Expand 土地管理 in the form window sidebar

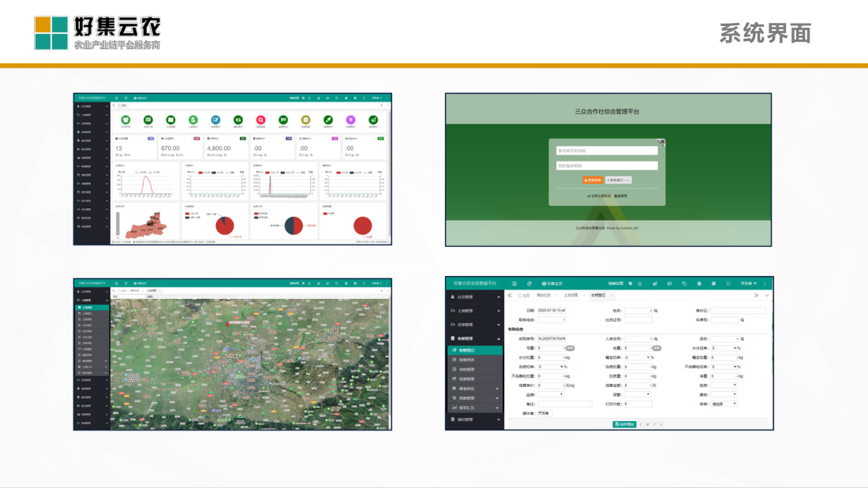coord(476,311)
